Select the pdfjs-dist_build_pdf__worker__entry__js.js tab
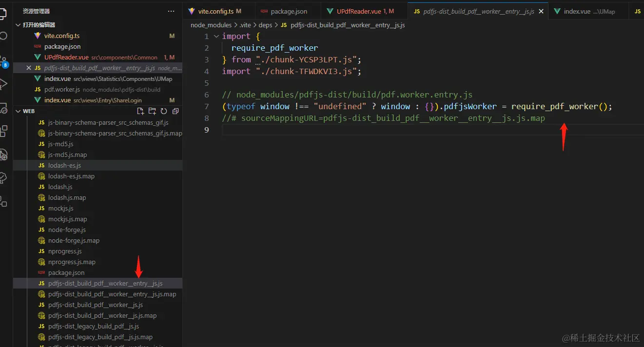This screenshot has width=644, height=347. click(478, 11)
